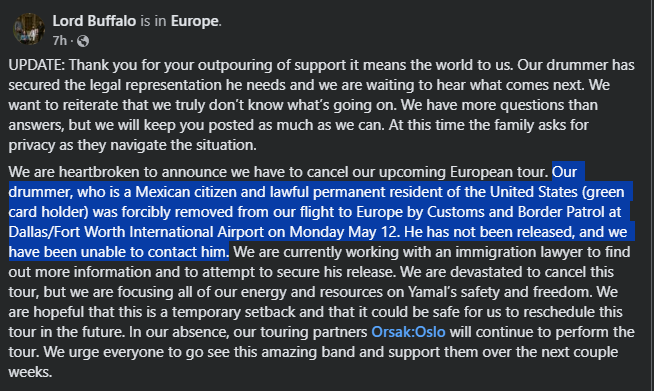Click the 'Monday May 12' date text
Viewport: 654px width, 391px height.
(x=344, y=232)
